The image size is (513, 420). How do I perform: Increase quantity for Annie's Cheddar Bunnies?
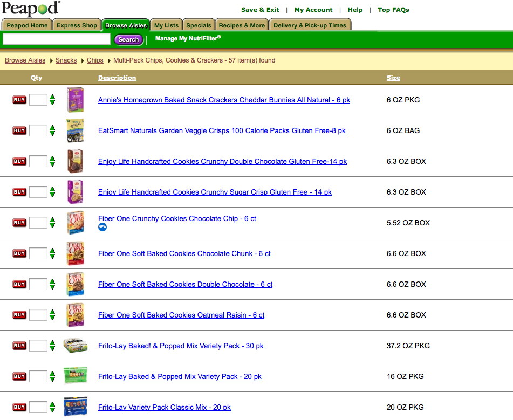pos(52,97)
